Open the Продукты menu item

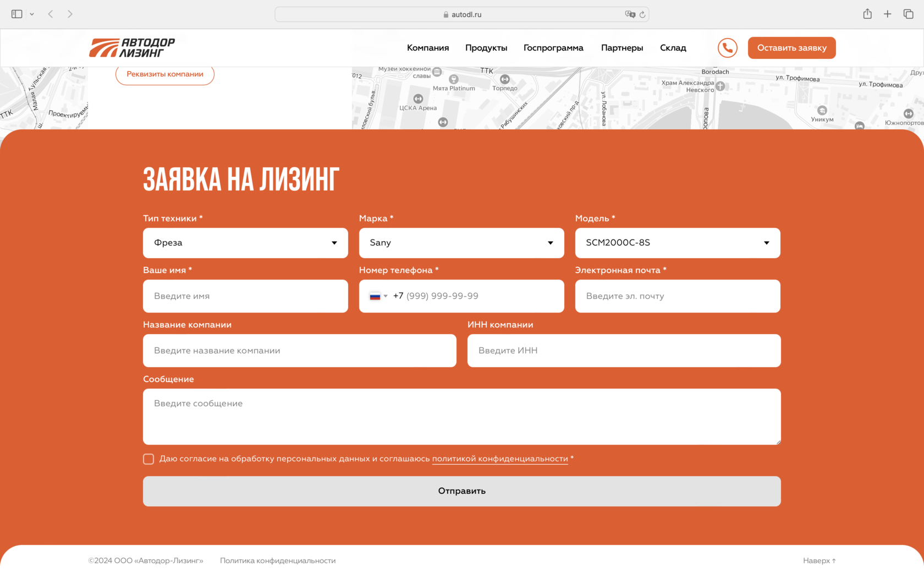486,48
